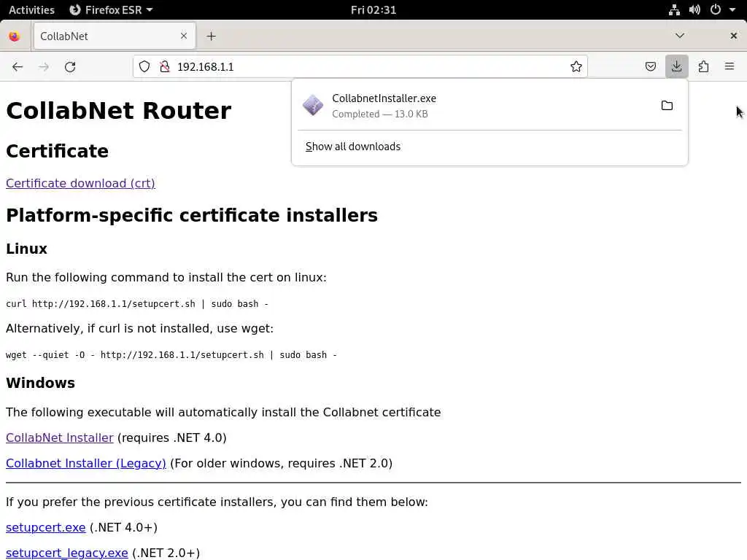Select the CollabNet tab
The image size is (747, 560).
[x=115, y=36]
